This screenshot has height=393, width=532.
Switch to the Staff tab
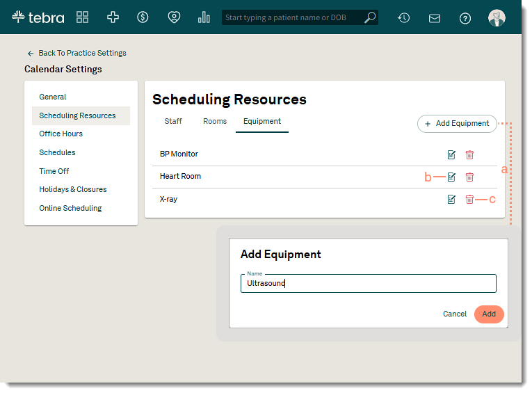coord(173,121)
